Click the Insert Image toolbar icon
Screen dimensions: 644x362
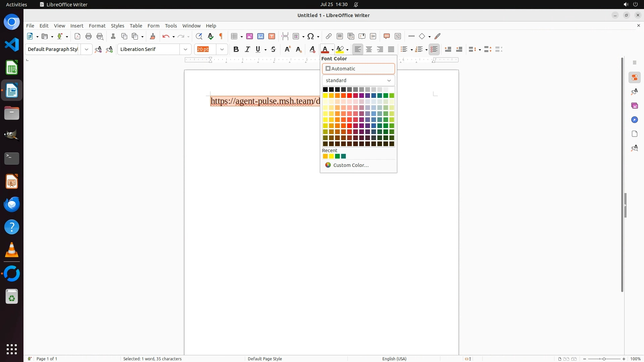(x=250, y=36)
